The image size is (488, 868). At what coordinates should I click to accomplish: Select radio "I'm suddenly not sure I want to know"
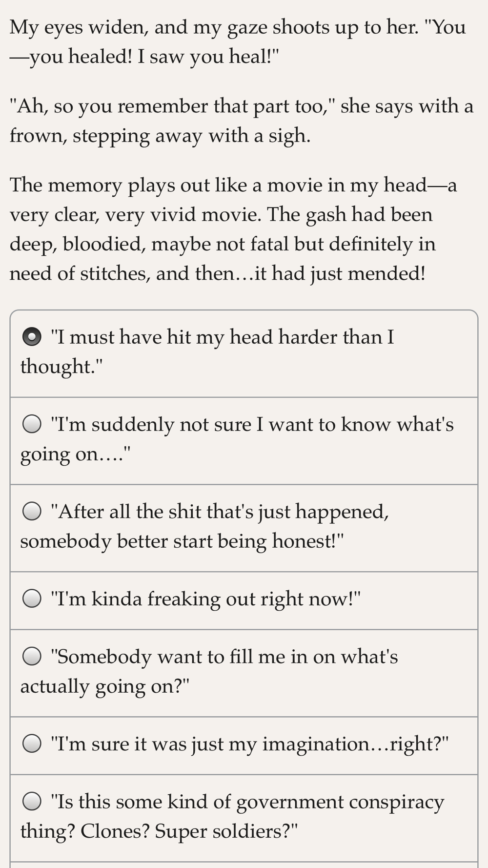[x=32, y=424]
